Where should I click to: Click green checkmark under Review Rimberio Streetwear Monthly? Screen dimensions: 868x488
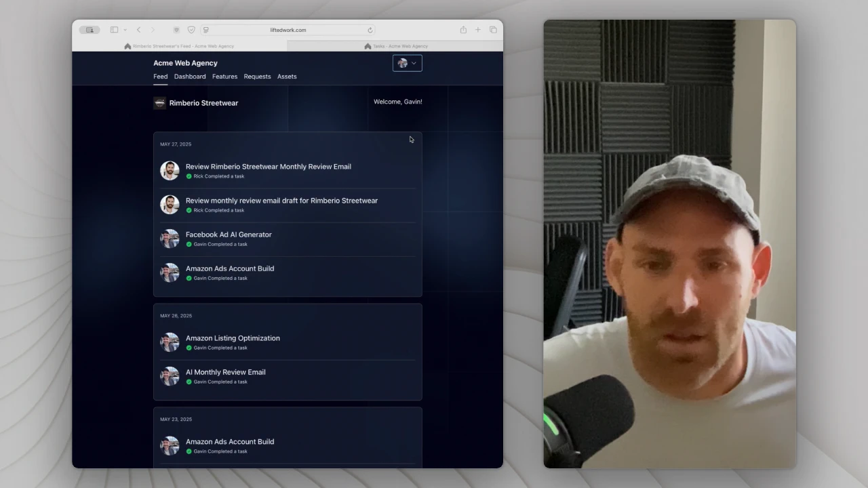[189, 176]
